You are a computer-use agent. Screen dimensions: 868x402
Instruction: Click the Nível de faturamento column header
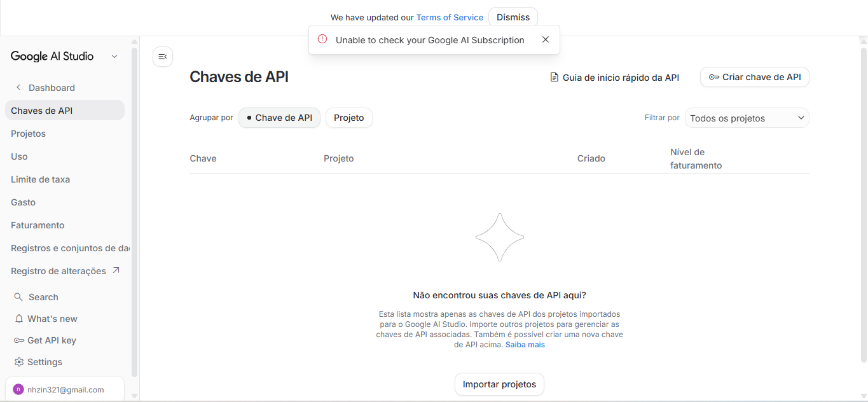click(696, 158)
